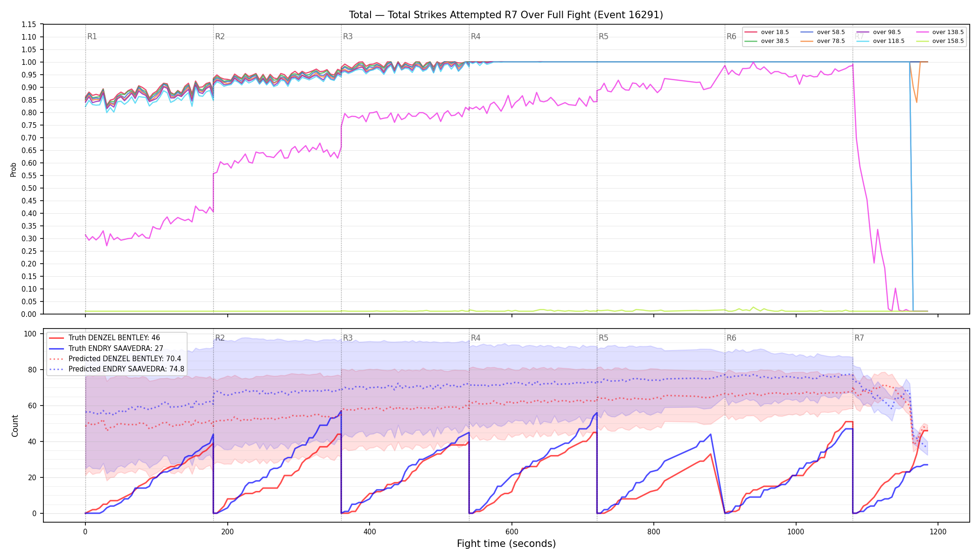Image resolution: width=980 pixels, height=560 pixels.
Task: Select 'Truth ENDRY SAAVEDRA: 27' legend entry
Action: click(x=116, y=348)
